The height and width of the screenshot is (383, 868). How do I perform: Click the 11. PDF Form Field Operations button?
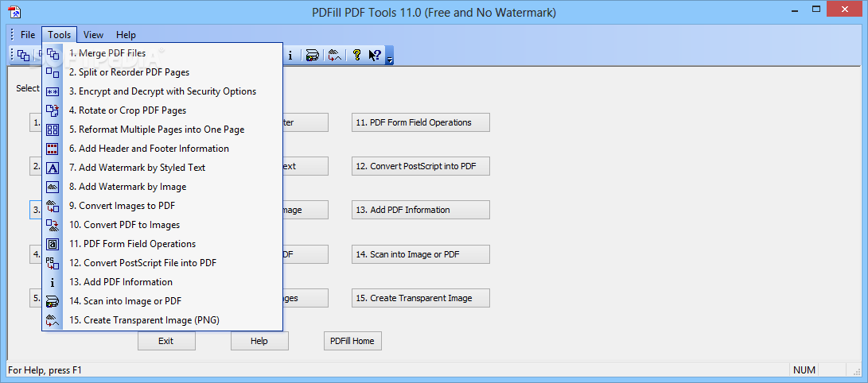pyautogui.click(x=421, y=122)
